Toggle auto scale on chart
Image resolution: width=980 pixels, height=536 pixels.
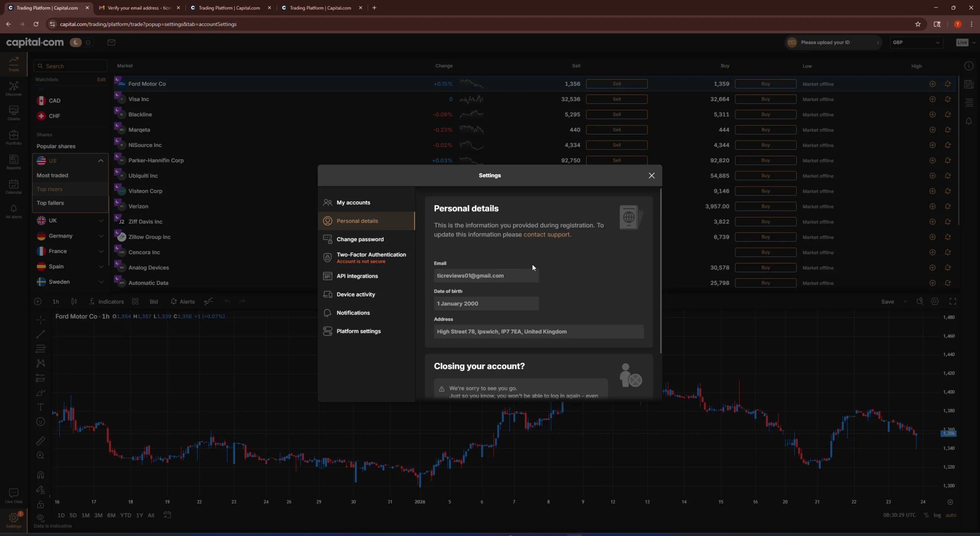(x=951, y=515)
